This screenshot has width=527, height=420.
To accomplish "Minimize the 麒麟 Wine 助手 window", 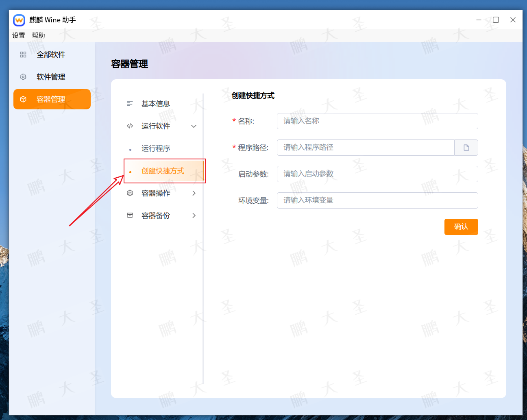I will (x=479, y=20).
